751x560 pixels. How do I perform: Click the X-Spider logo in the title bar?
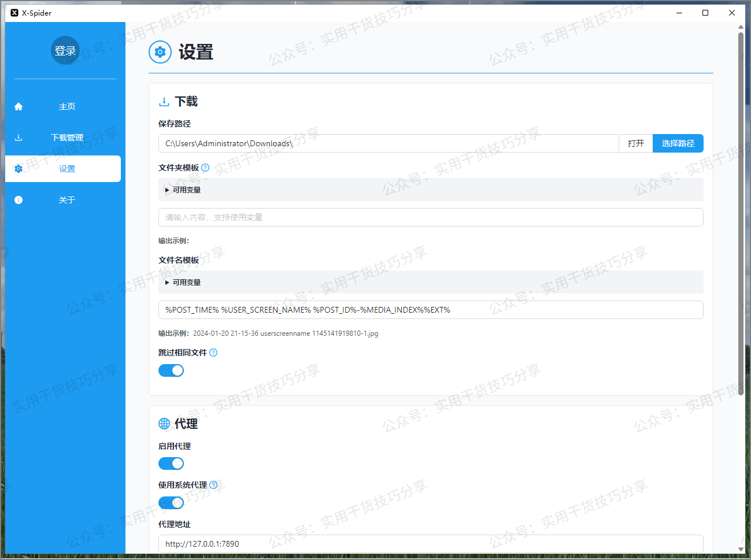(x=13, y=12)
